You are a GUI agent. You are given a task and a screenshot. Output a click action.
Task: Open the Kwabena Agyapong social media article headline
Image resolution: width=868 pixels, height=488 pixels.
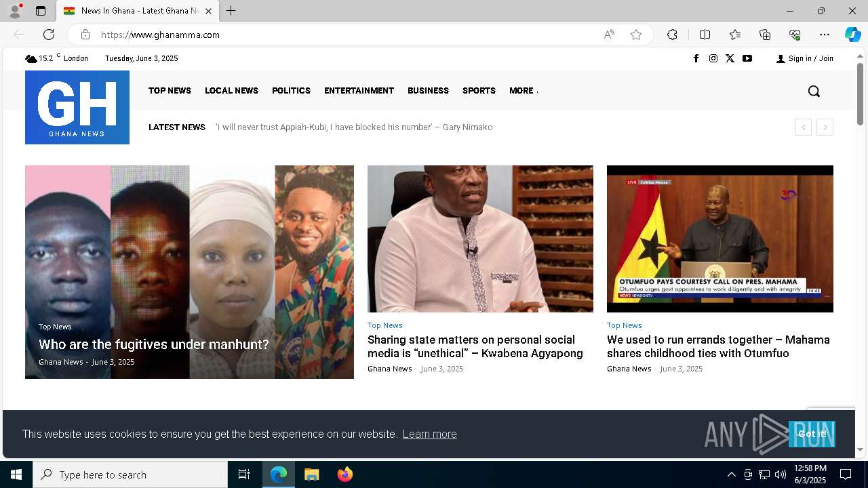(475, 346)
